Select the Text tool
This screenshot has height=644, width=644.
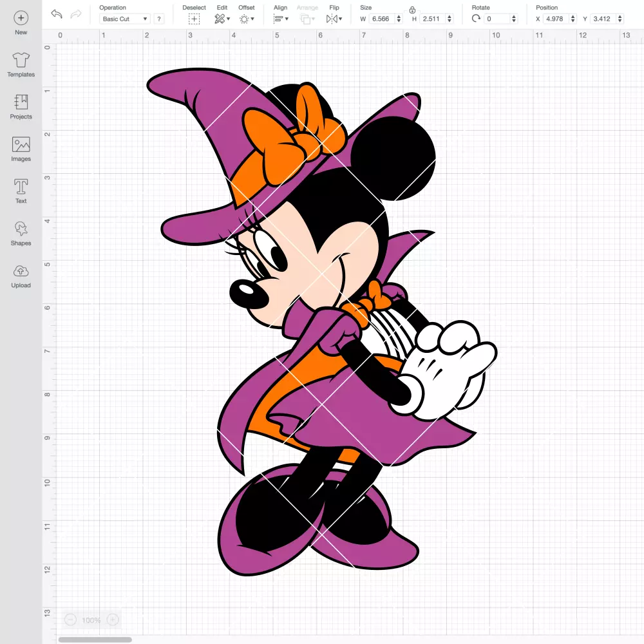click(x=21, y=191)
